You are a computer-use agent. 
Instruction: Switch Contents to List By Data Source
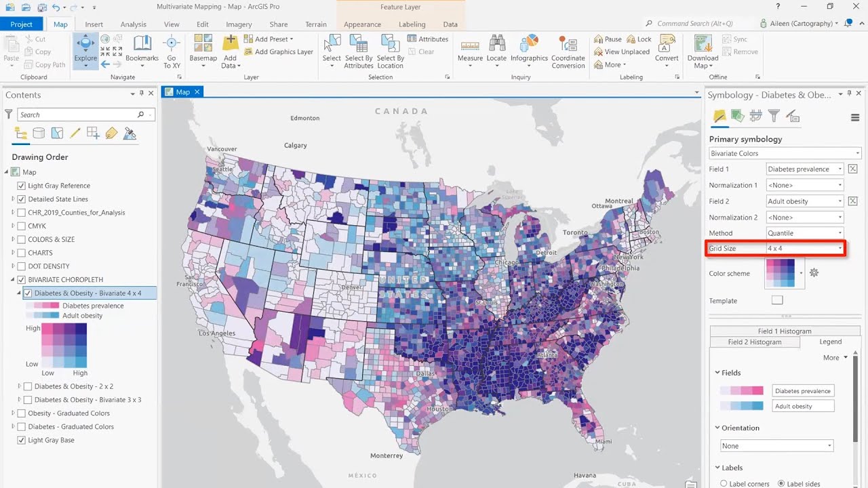(x=39, y=134)
